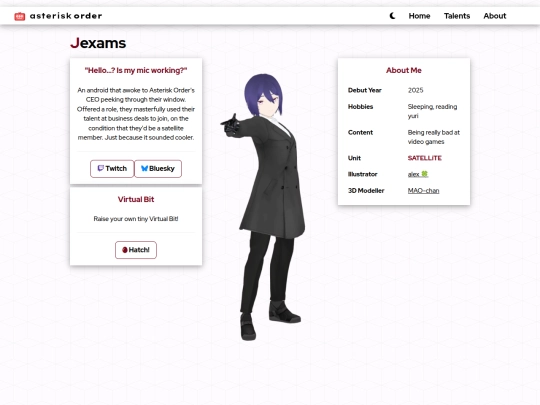Open Jexams' Twitch channel button
The width and height of the screenshot is (540, 405).
112,169
